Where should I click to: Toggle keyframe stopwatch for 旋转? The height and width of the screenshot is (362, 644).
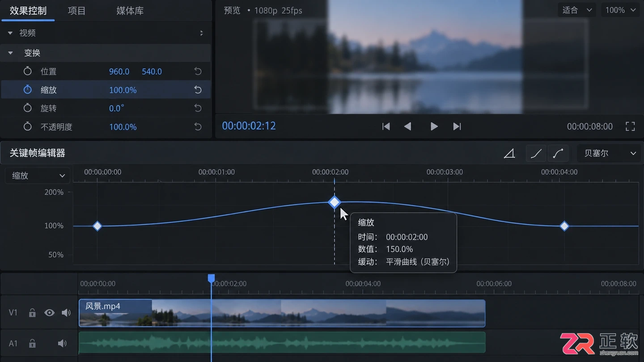pyautogui.click(x=28, y=108)
